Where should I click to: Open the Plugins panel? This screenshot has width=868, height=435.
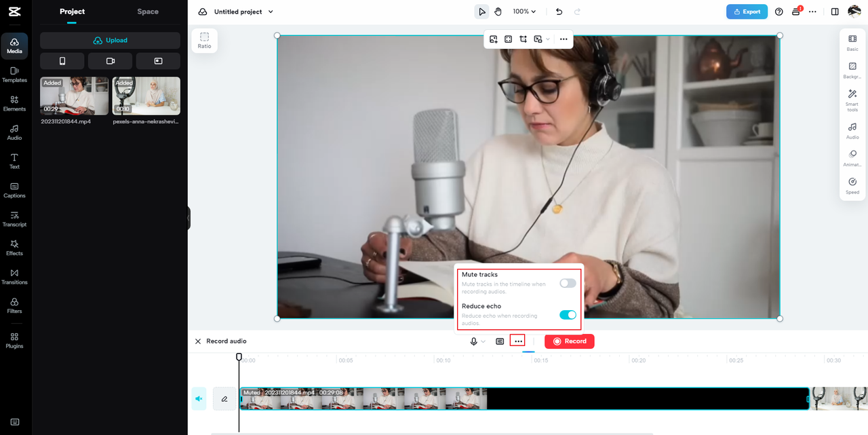(14, 341)
